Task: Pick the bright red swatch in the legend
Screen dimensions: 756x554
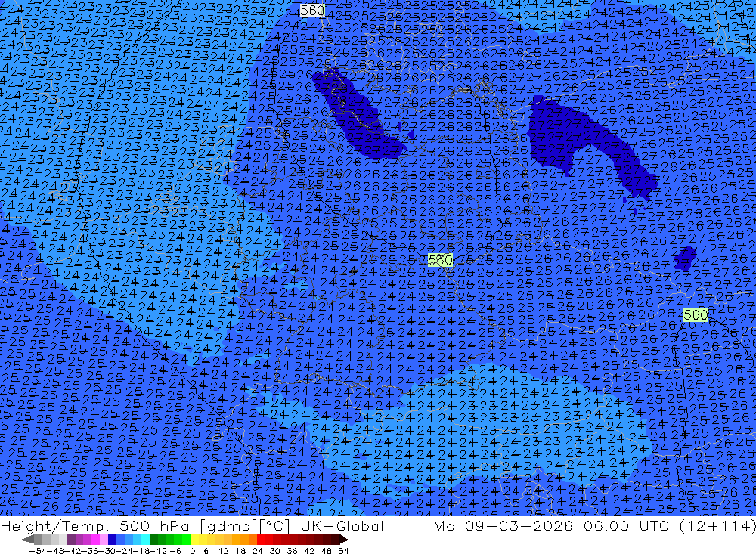Action: coord(261,540)
